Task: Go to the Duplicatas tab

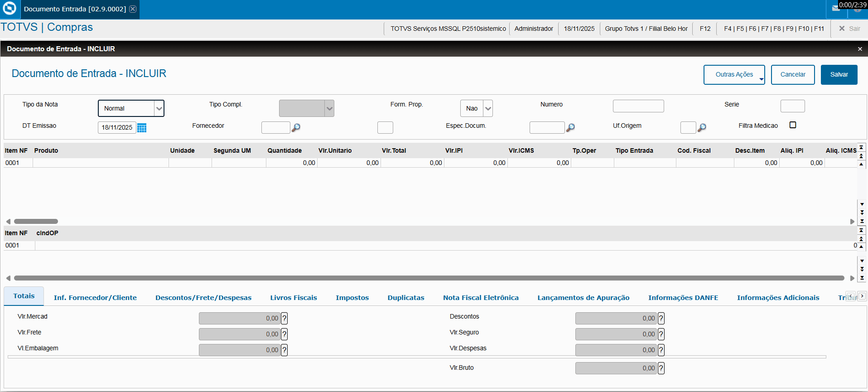Action: 406,298
